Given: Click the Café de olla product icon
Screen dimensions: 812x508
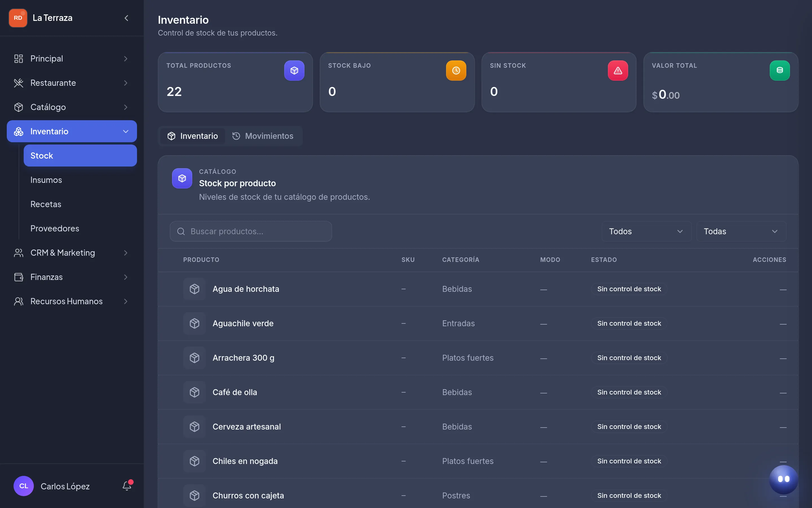Looking at the screenshot, I should point(195,392).
